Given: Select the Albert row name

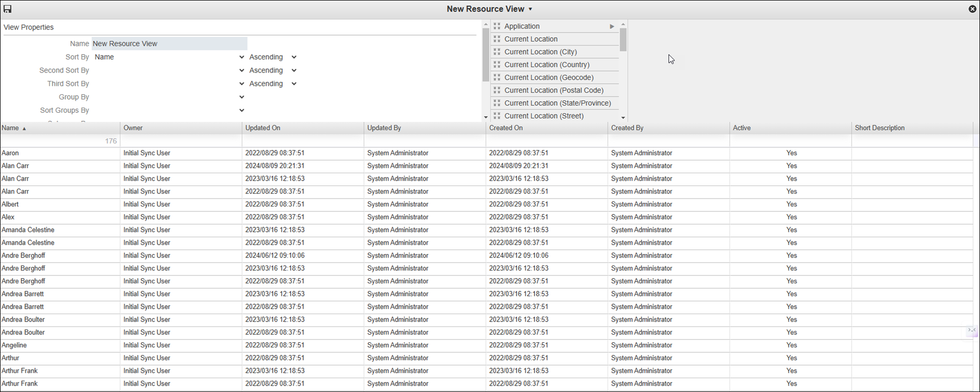Looking at the screenshot, I should tap(10, 204).
